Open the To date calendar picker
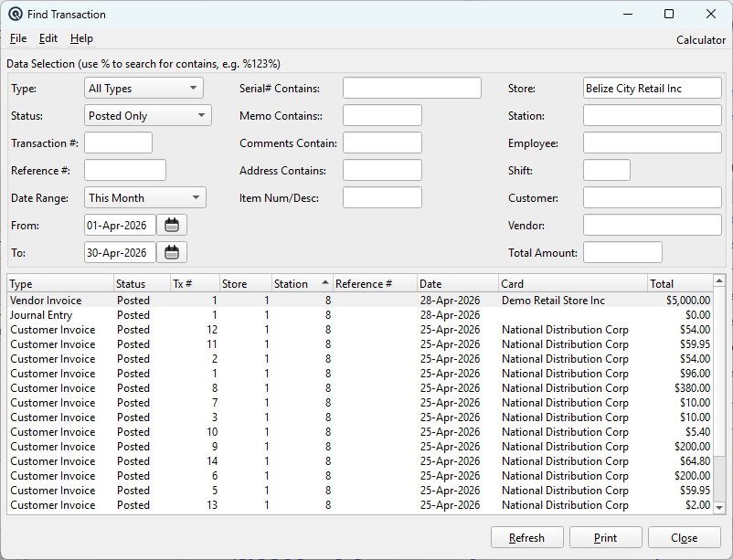The height and width of the screenshot is (560, 733). 172,253
